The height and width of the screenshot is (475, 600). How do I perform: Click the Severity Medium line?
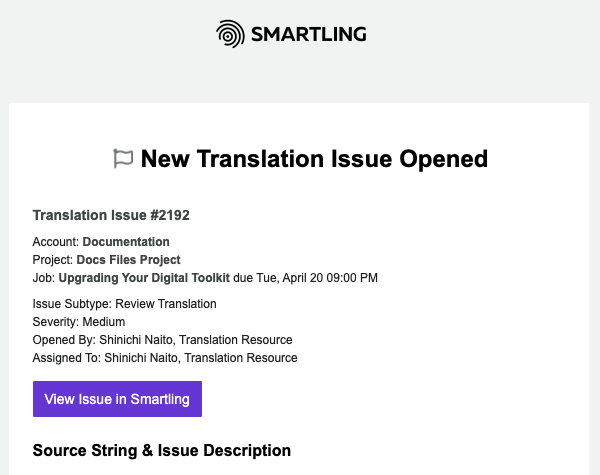coord(79,322)
